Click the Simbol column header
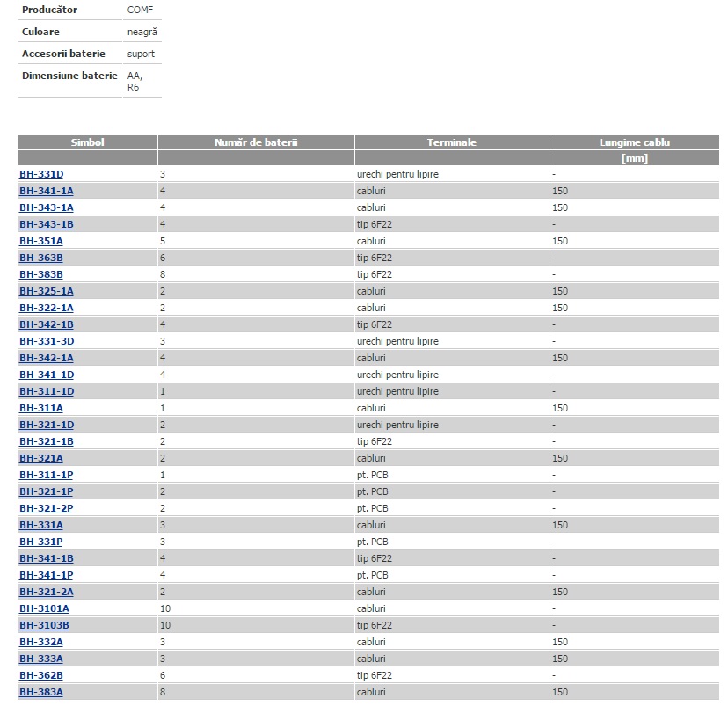728x706 pixels. click(x=87, y=142)
